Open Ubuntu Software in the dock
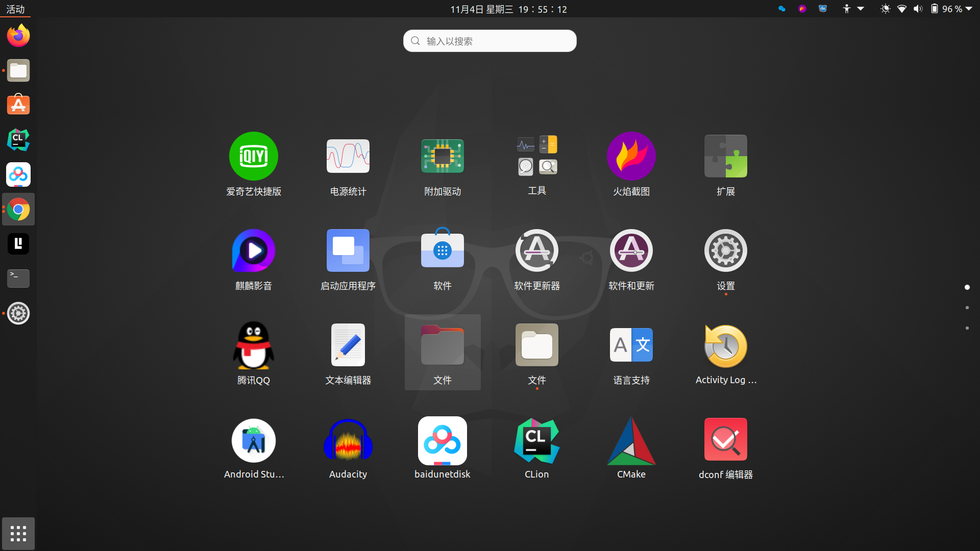The width and height of the screenshot is (980, 551). click(x=18, y=105)
